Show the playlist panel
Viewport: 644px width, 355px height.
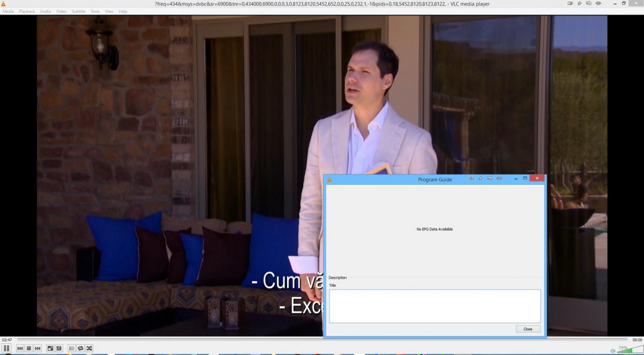coord(72,349)
